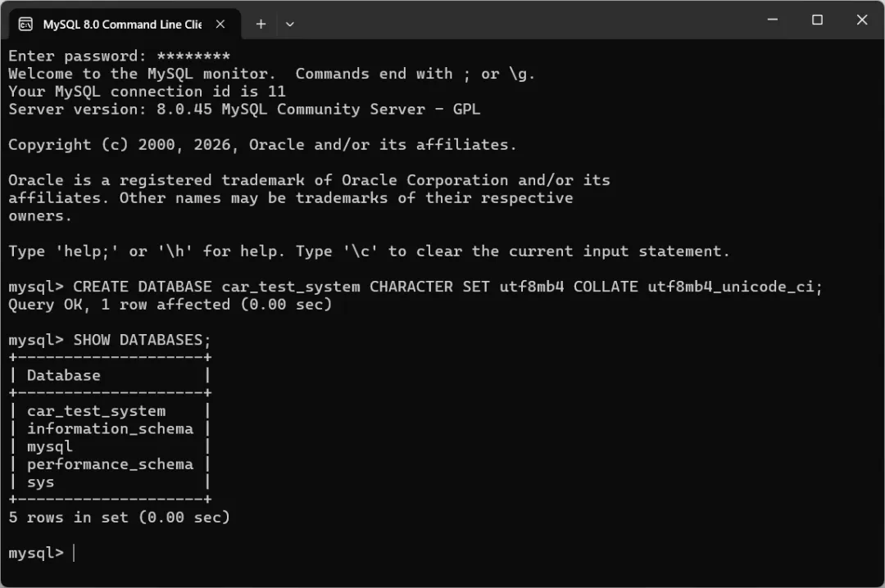Click information_schema in the database list

point(110,428)
